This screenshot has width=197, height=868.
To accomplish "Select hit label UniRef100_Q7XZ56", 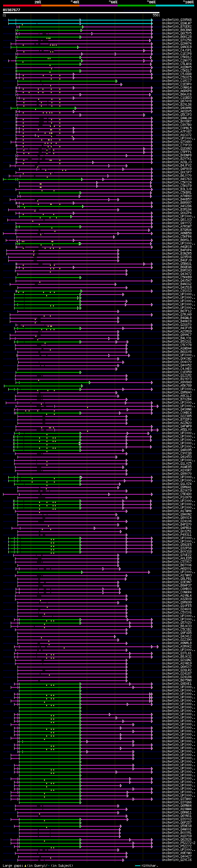I will point(176,40).
